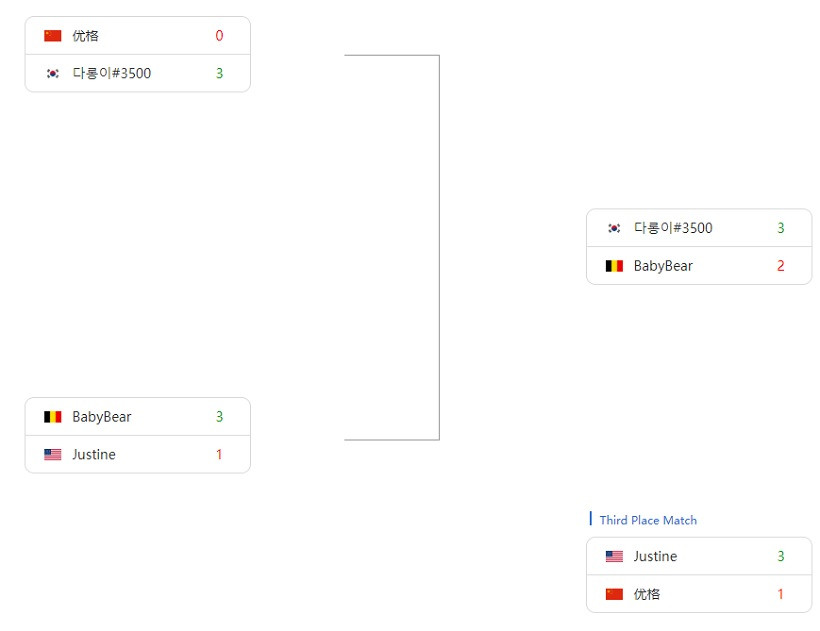The image size is (820, 631).
Task: Click China flag in third place match
Action: (614, 594)
